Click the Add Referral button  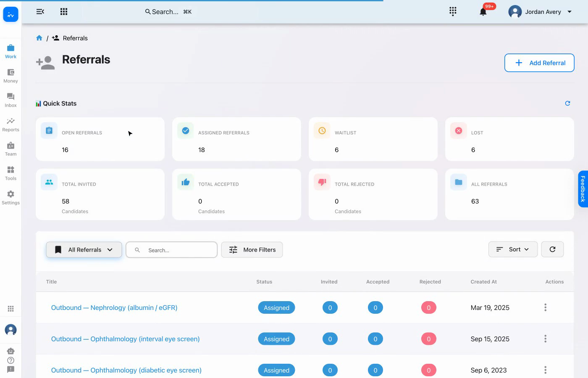pyautogui.click(x=539, y=63)
